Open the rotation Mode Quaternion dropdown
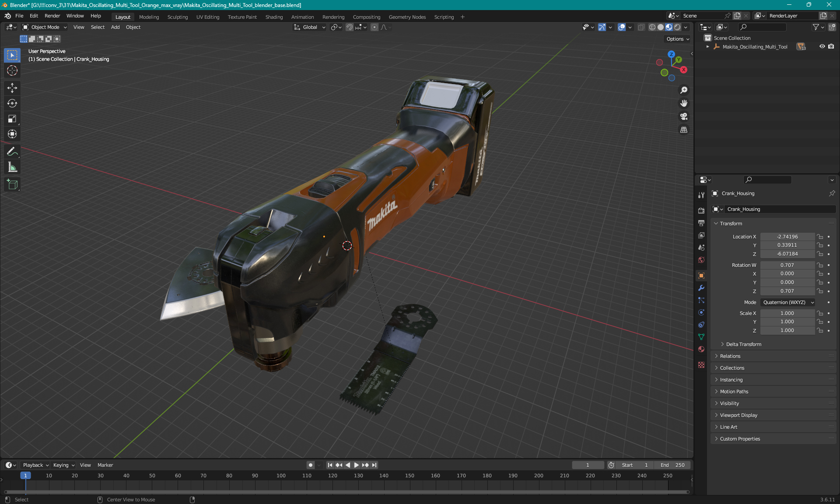This screenshot has width=840, height=504. tap(787, 302)
